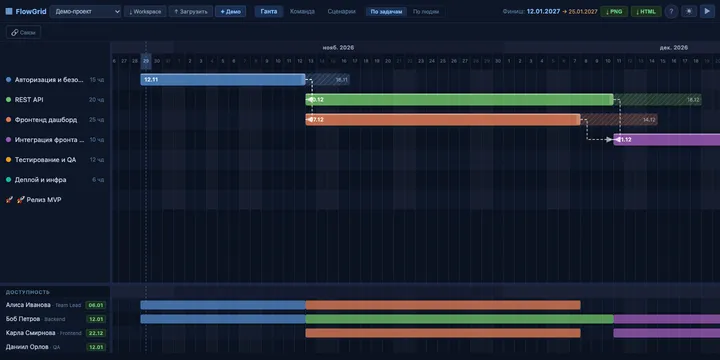This screenshot has height=360, width=720.
Task: Toggle light theme with sun icon
Action: 689,11
